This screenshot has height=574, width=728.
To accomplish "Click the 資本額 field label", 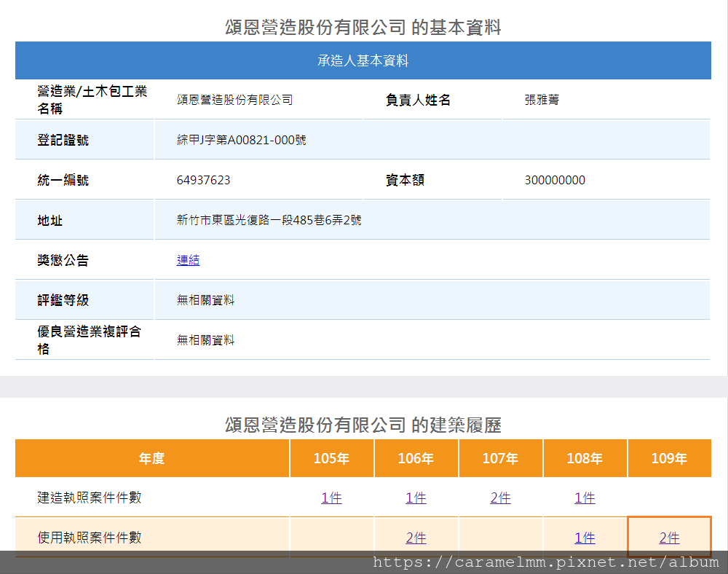I will [x=405, y=180].
